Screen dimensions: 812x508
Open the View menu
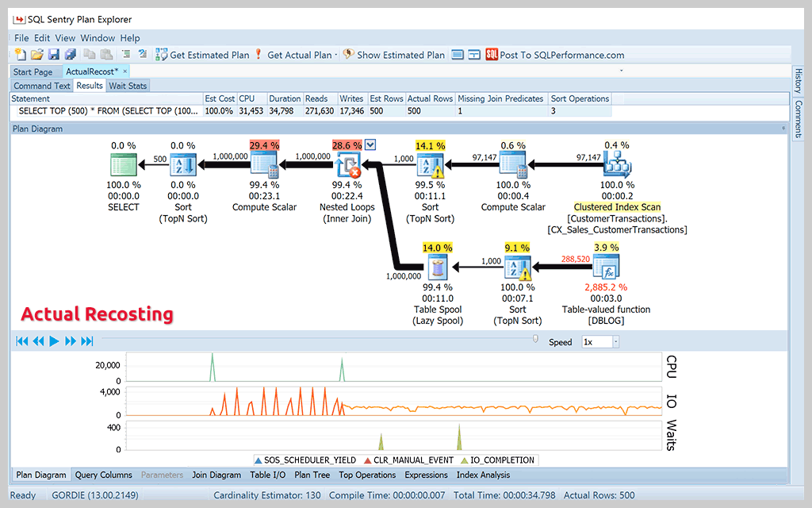pyautogui.click(x=64, y=37)
